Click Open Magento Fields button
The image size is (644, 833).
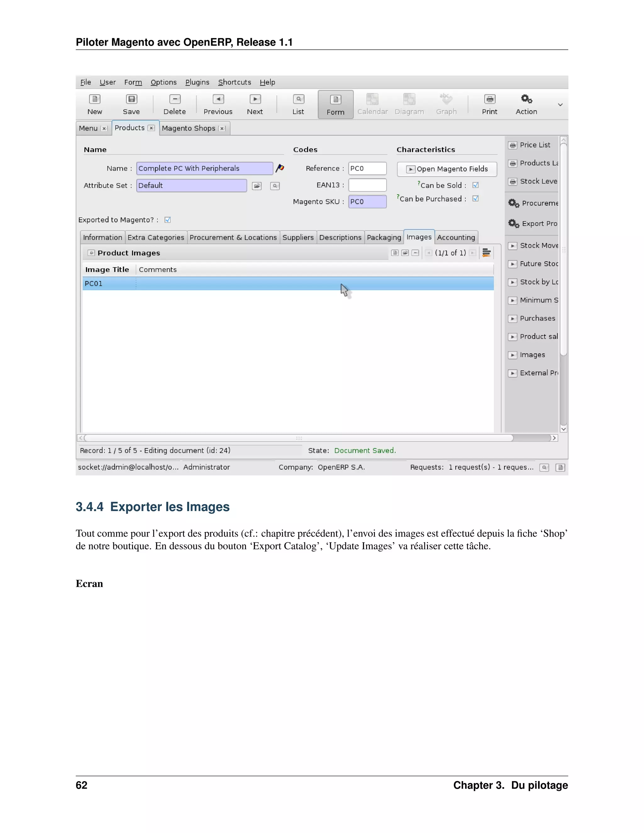(447, 169)
